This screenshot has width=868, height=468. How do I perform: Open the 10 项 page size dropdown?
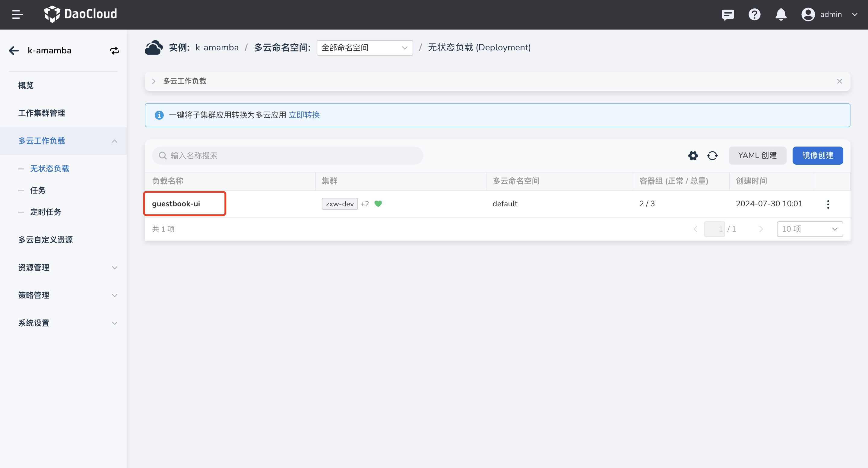[x=809, y=229]
